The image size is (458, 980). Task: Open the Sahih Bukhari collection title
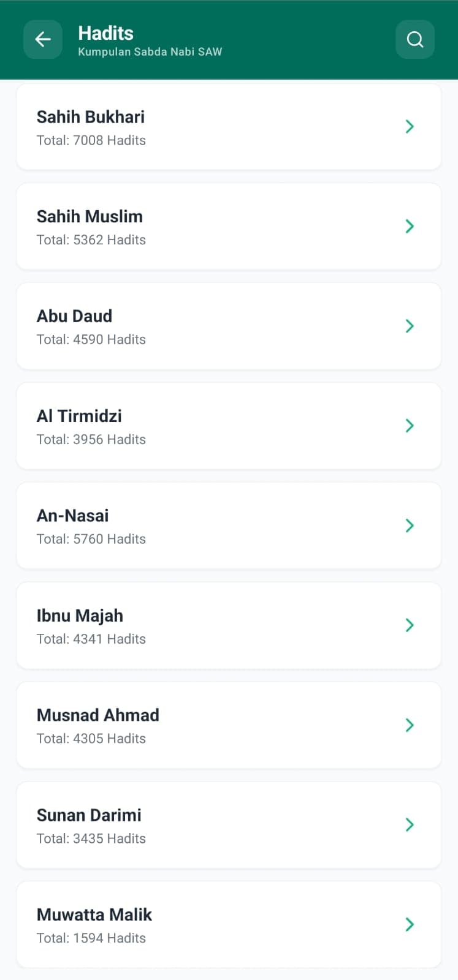[x=91, y=117]
